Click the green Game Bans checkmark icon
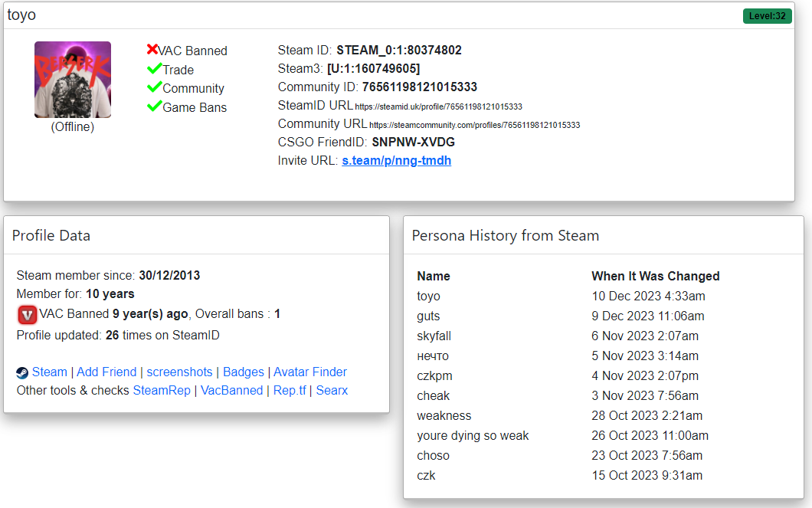Image resolution: width=812 pixels, height=508 pixels. click(154, 106)
